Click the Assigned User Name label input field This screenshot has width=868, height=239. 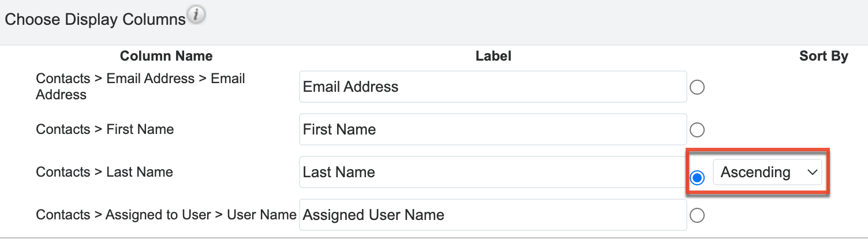coord(492,215)
